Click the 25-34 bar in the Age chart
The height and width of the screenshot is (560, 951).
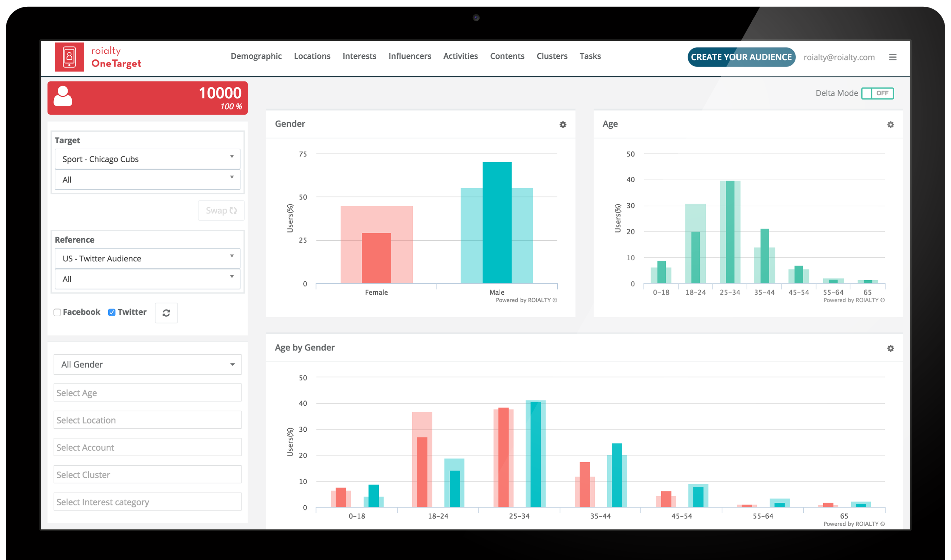tap(730, 232)
